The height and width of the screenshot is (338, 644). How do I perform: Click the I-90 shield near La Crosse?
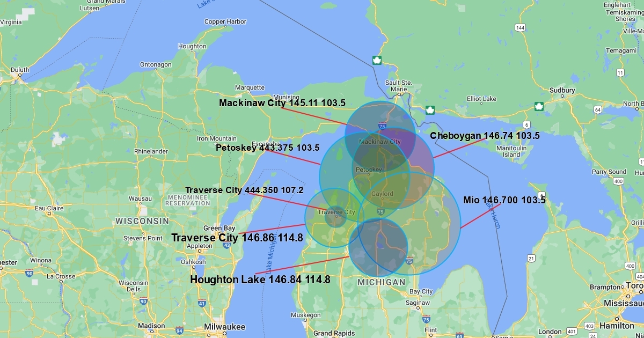tap(29, 274)
